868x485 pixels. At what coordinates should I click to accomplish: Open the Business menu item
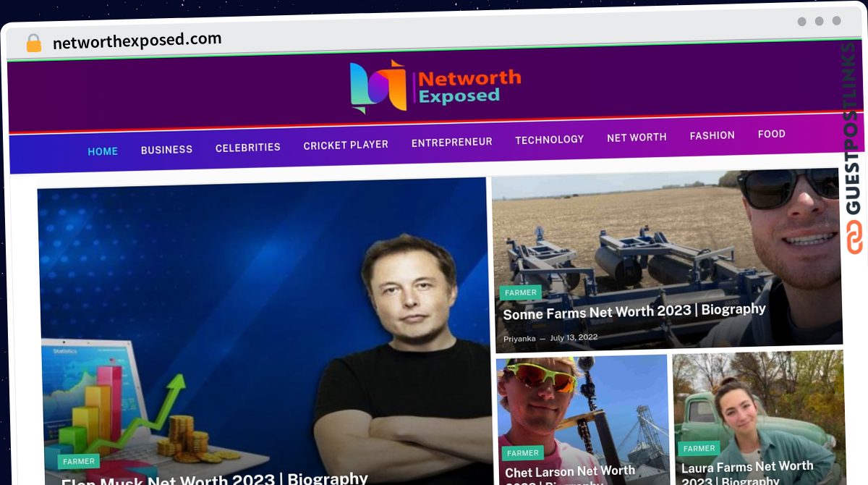tap(166, 149)
